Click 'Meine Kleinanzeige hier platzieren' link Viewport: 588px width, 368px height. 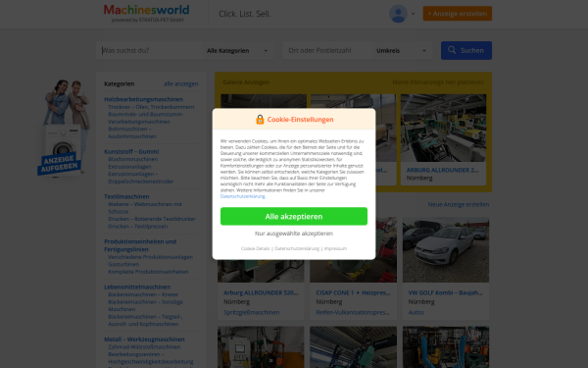coord(438,81)
